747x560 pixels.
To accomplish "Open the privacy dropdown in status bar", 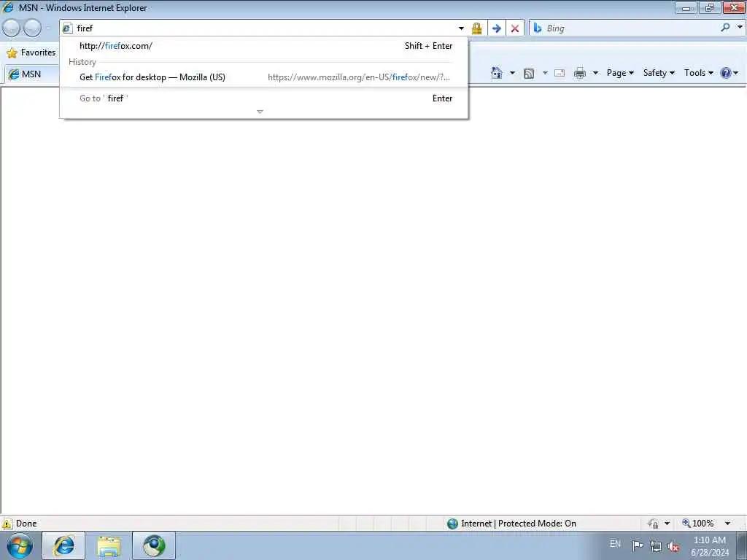I will tap(667, 524).
